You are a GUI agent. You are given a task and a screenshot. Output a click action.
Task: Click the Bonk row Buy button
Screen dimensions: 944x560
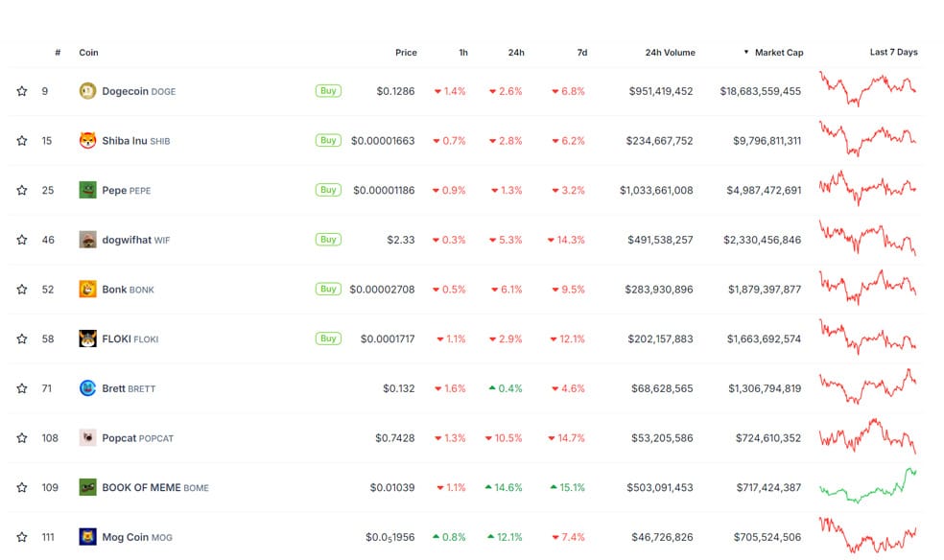tap(328, 289)
